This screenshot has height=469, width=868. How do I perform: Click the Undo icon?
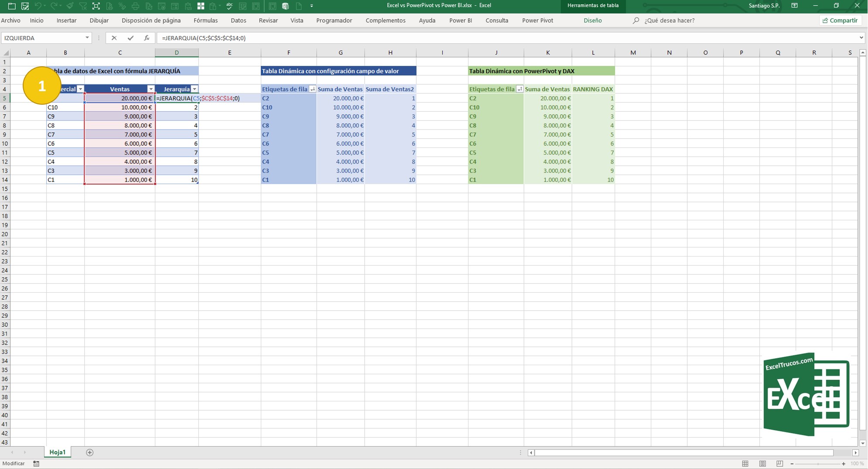click(x=39, y=7)
